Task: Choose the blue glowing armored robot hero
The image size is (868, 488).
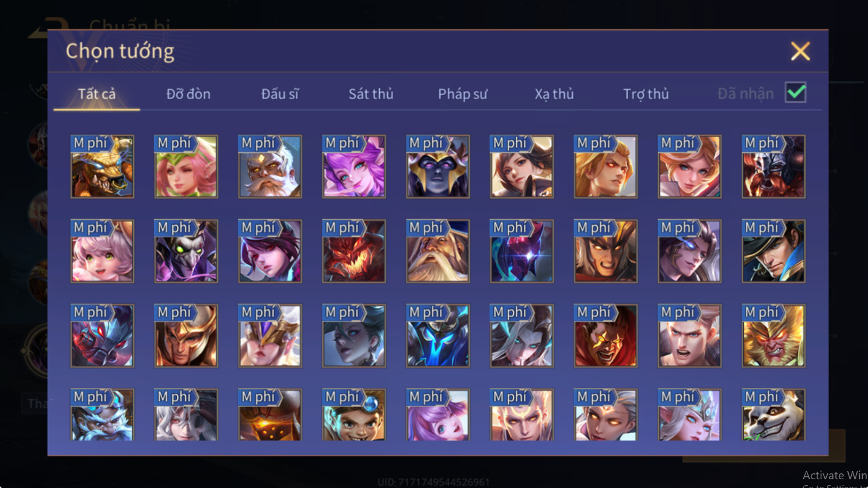Action: [x=438, y=336]
